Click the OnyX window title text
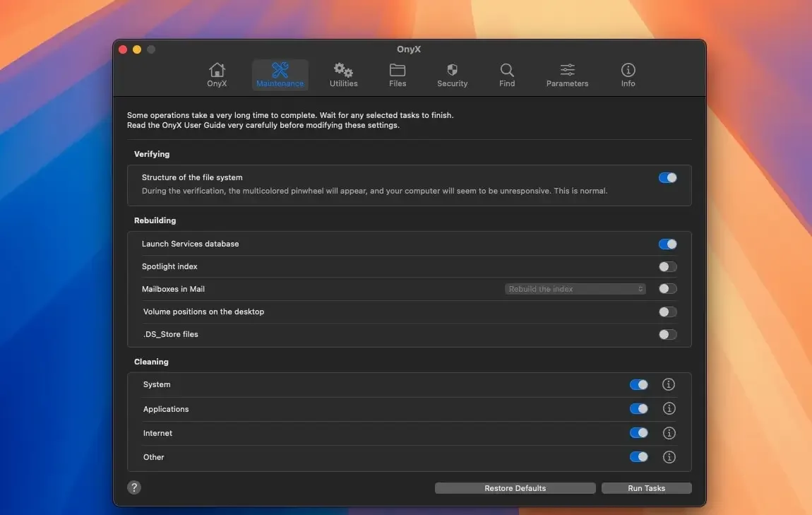The height and width of the screenshot is (515, 812). point(409,49)
